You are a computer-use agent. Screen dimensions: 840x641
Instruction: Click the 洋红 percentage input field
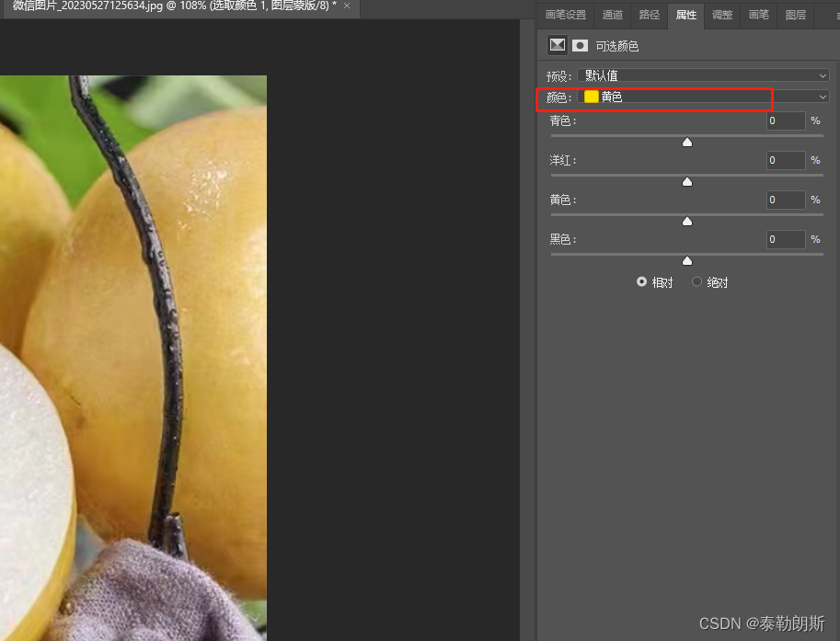coord(786,161)
